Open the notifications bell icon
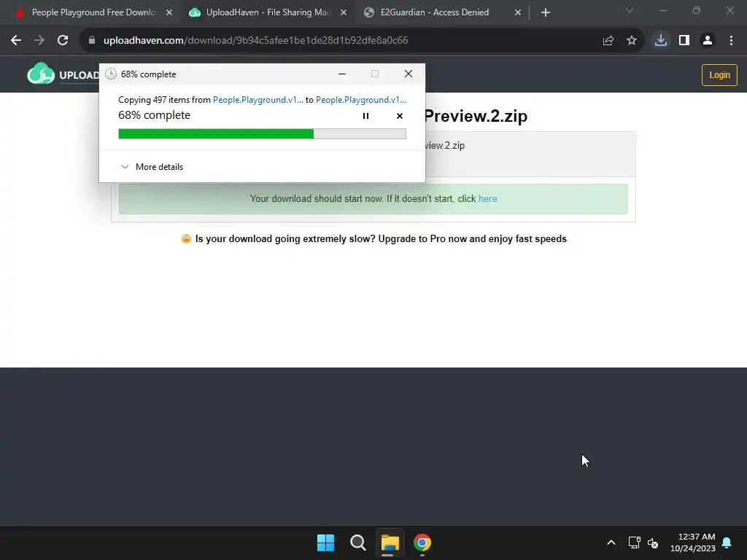 tap(727, 542)
